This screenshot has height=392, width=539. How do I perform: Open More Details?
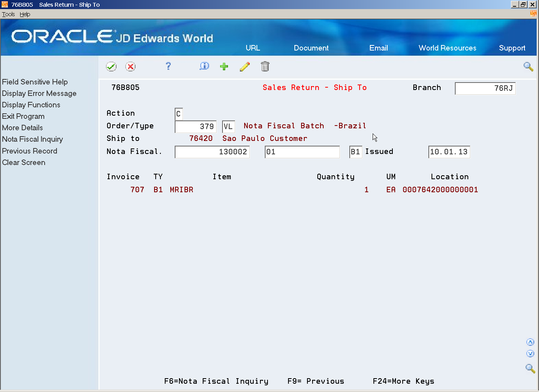pyautogui.click(x=23, y=128)
